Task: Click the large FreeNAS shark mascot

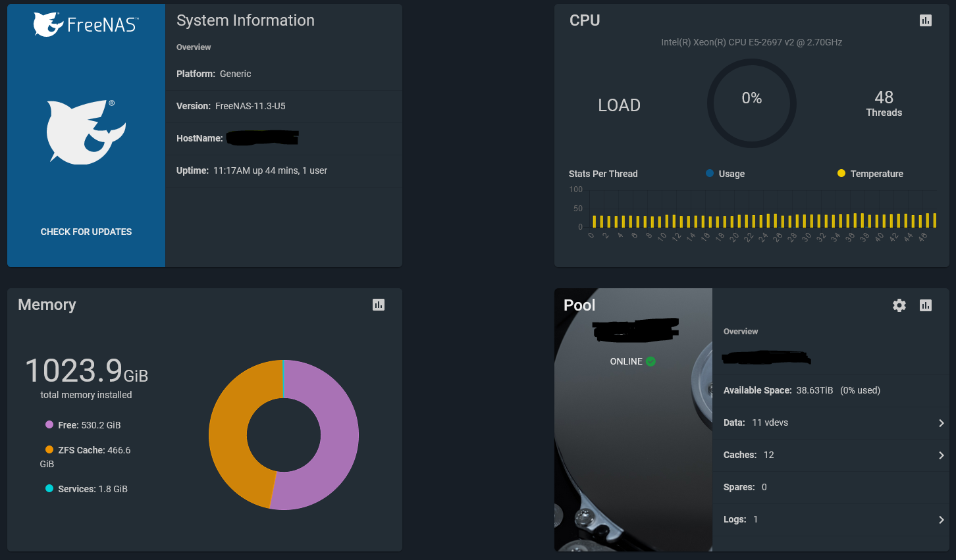Action: coord(86,132)
